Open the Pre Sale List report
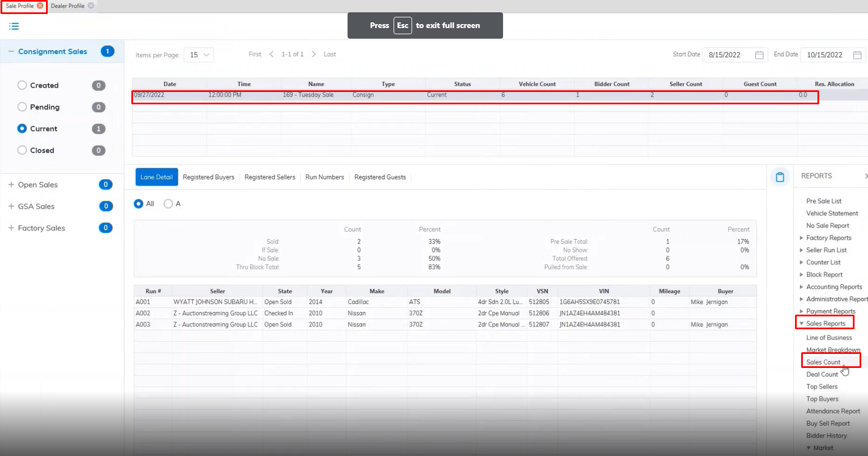The image size is (868, 456). click(x=824, y=201)
